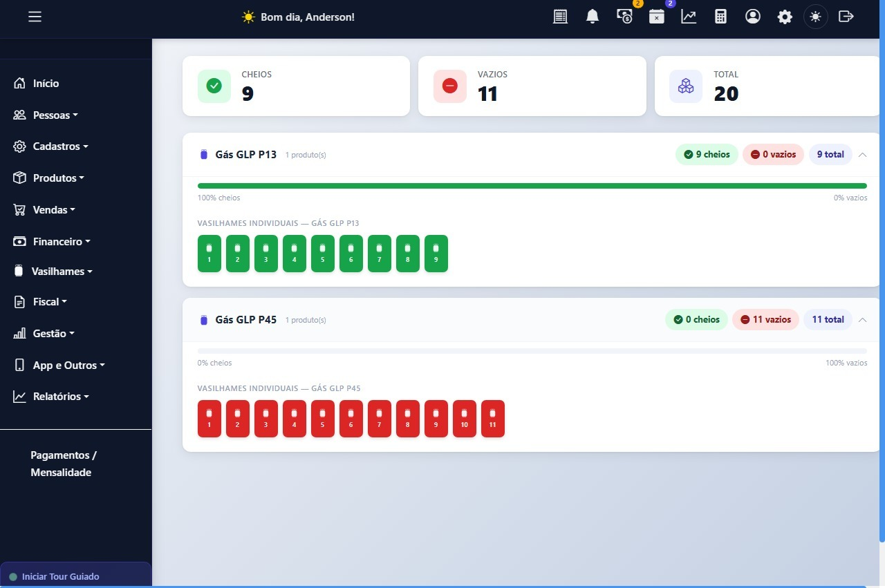The image size is (885, 588).
Task: Open the calculator icon
Action: point(720,16)
